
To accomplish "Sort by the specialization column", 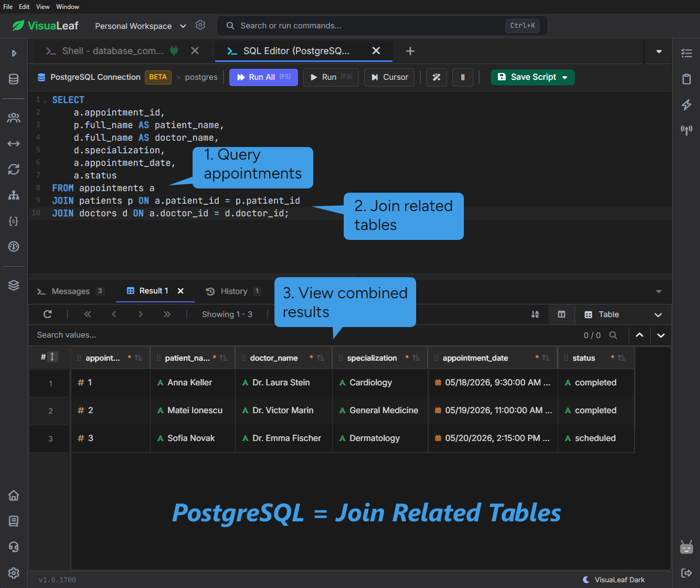I will [x=416, y=358].
